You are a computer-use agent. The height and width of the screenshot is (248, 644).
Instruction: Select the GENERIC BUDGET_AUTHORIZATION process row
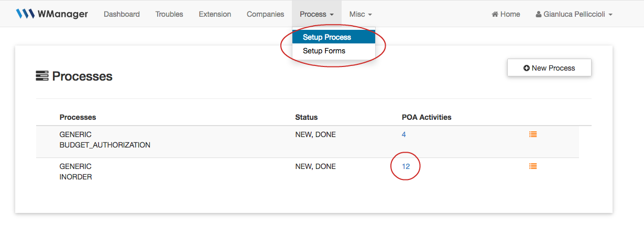[x=105, y=140]
